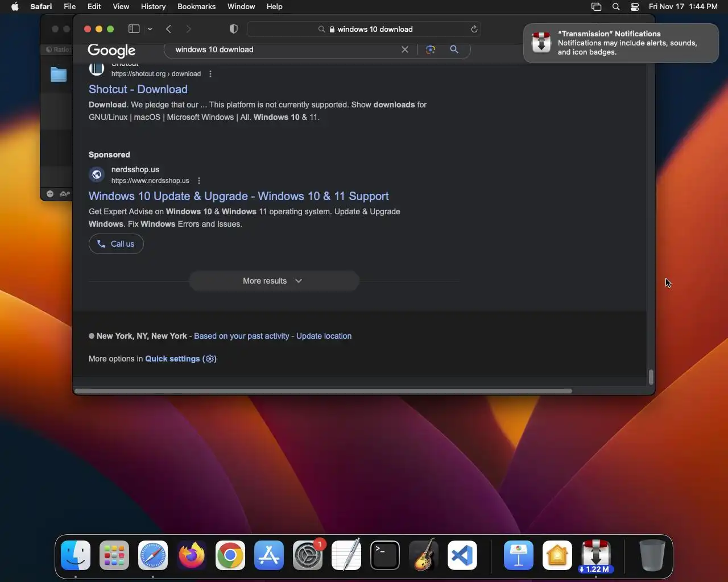This screenshot has width=728, height=582.
Task: Expand More results
Action: pos(274,281)
